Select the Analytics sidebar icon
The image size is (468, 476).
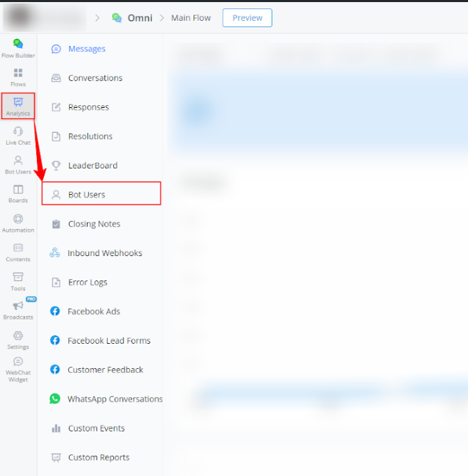pos(18,106)
